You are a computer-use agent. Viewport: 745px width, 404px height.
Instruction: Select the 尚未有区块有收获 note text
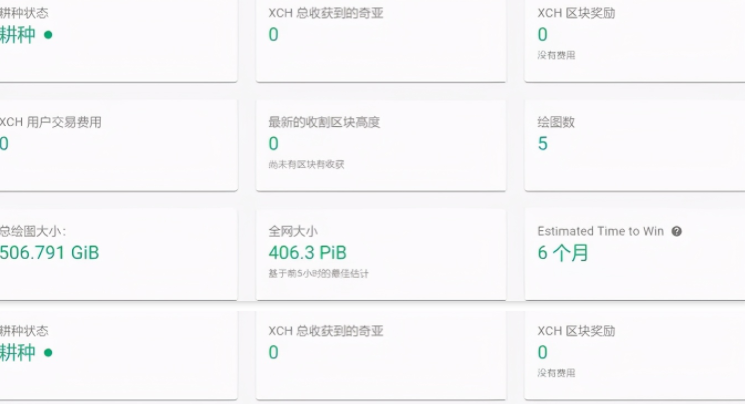306,164
